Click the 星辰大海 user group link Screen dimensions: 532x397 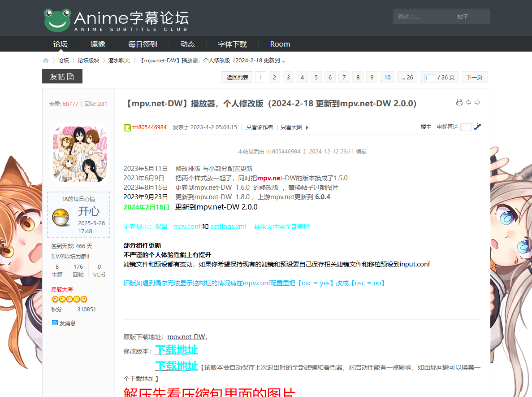click(62, 290)
